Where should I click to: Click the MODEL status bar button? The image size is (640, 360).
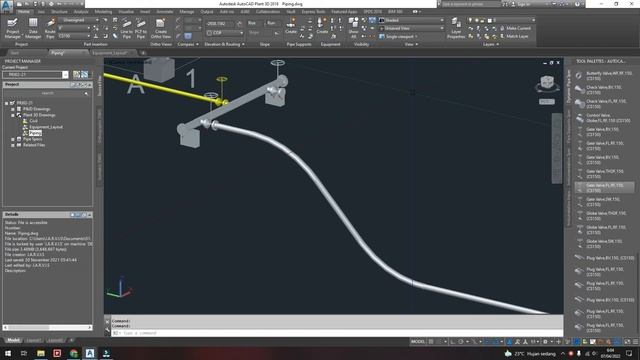418,342
